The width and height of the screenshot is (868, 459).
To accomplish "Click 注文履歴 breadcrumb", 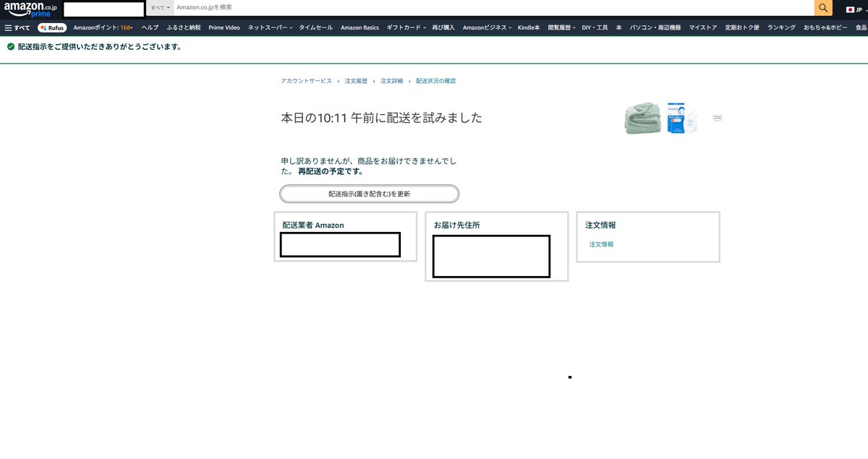I will (x=356, y=81).
